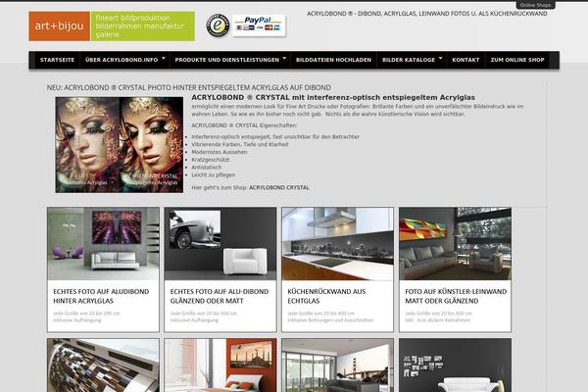Click rolled mosaic print thumbnail
588x392 pixels.
pyautogui.click(x=103, y=366)
